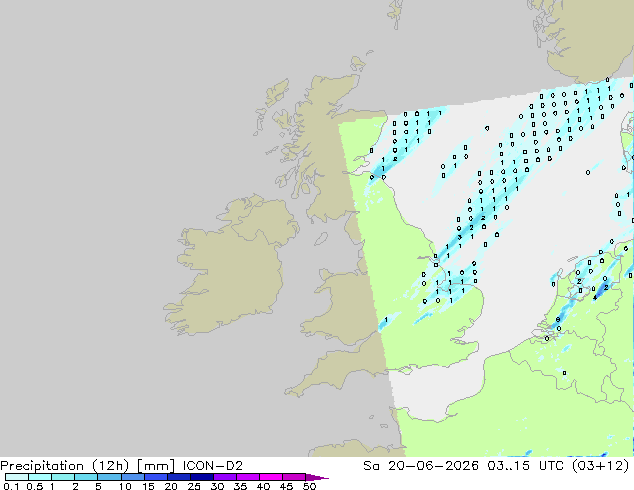Click the above-50 mm arrow tip of legend
This screenshot has height=490, width=634.
click(317, 477)
